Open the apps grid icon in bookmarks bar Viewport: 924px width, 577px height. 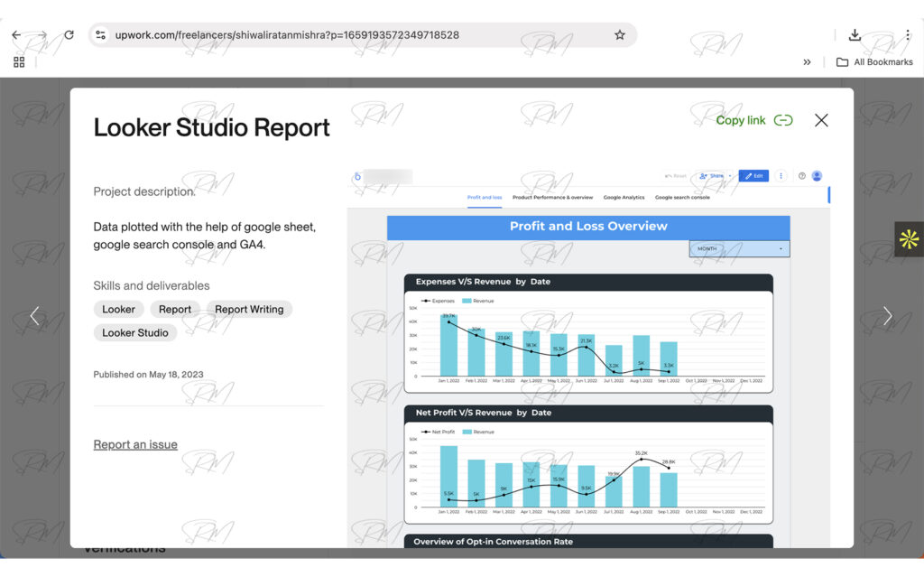coord(19,62)
